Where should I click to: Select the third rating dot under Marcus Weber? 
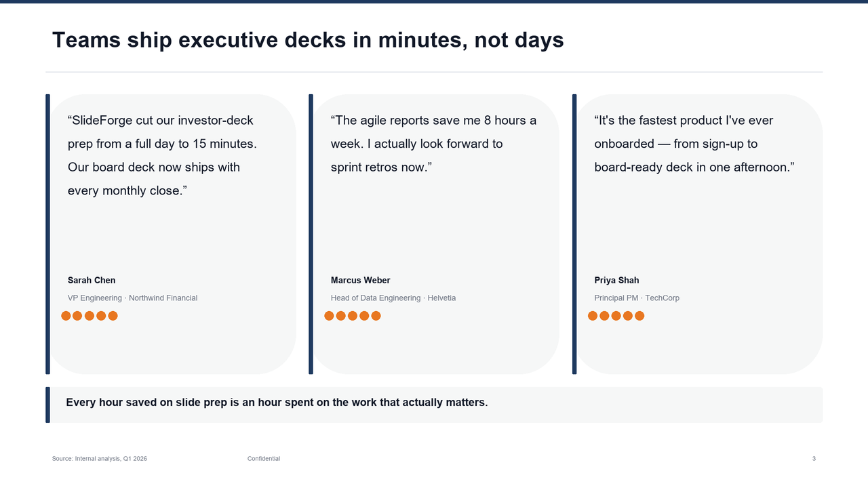point(353,316)
